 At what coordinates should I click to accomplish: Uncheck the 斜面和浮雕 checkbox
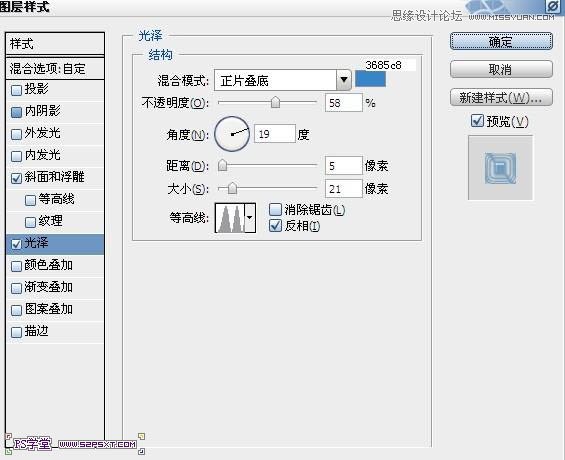[16, 178]
